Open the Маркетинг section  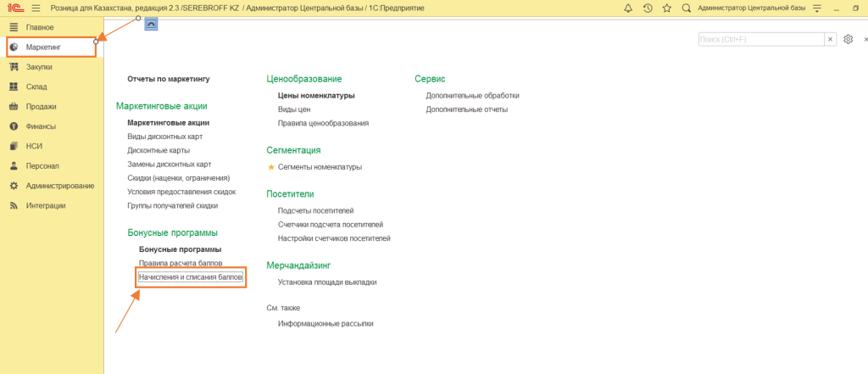pyautogui.click(x=52, y=47)
